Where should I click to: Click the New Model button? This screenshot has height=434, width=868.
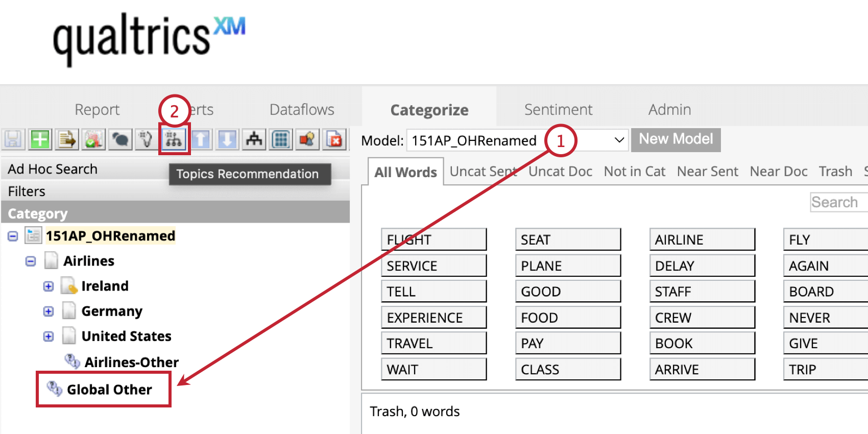[x=676, y=139]
